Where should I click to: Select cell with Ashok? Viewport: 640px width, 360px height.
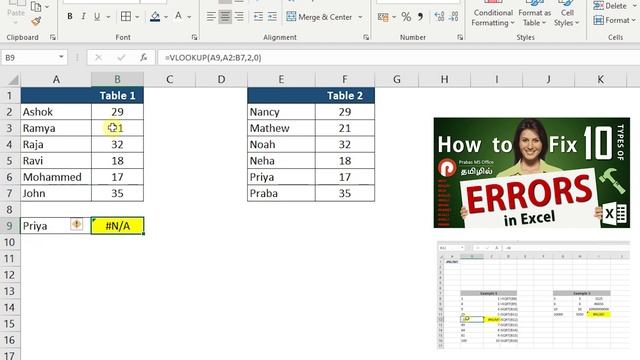pos(56,111)
